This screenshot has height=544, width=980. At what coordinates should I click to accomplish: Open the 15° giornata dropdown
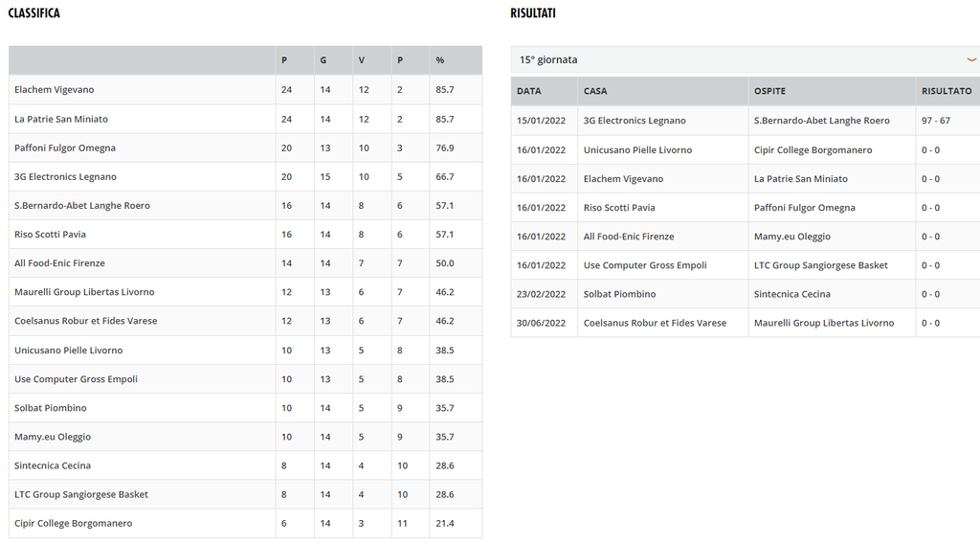[x=742, y=59]
